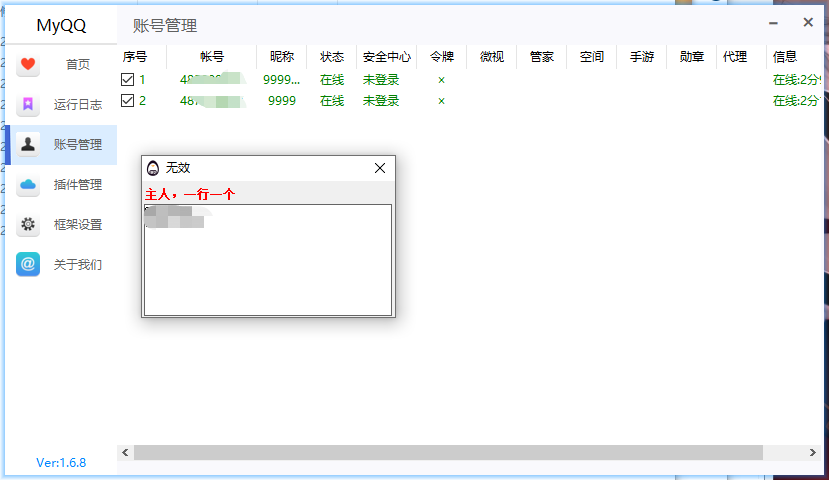Viewport: 829px width, 480px height.
Task: Close the 无效 dialog
Action: (x=380, y=168)
